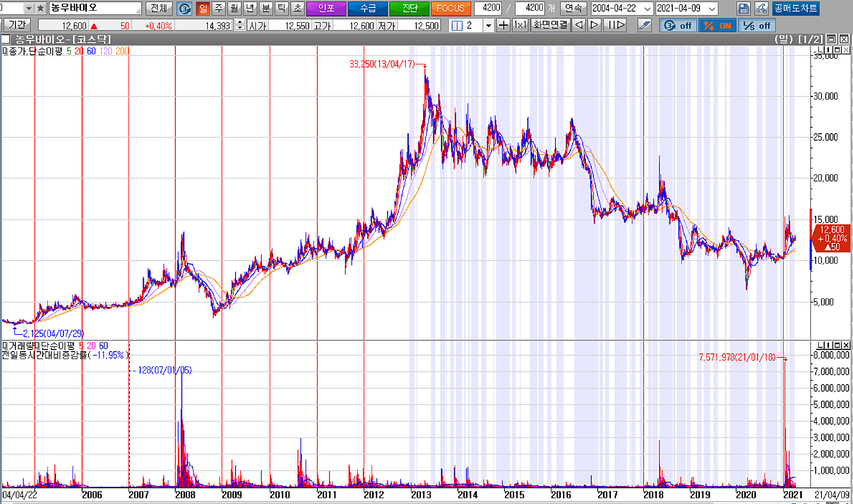Expand the chart split count dropdown
Image resolution: width=853 pixels, height=504 pixels.
point(488,25)
